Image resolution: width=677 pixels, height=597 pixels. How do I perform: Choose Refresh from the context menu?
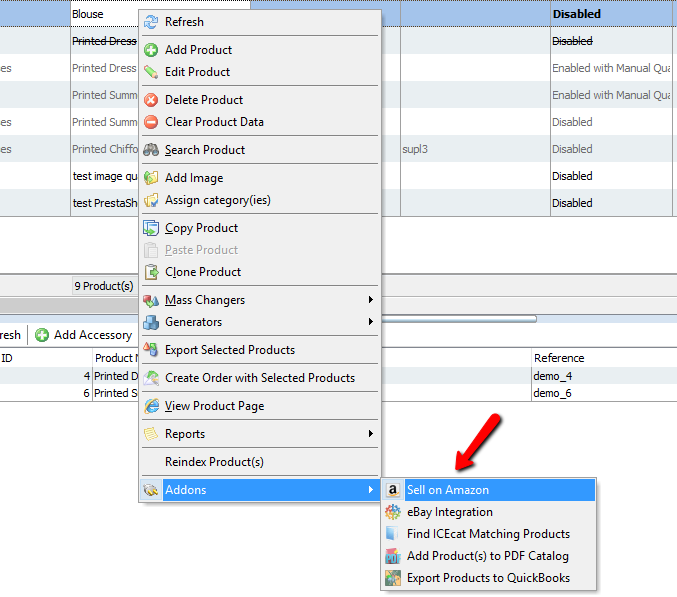coord(260,22)
